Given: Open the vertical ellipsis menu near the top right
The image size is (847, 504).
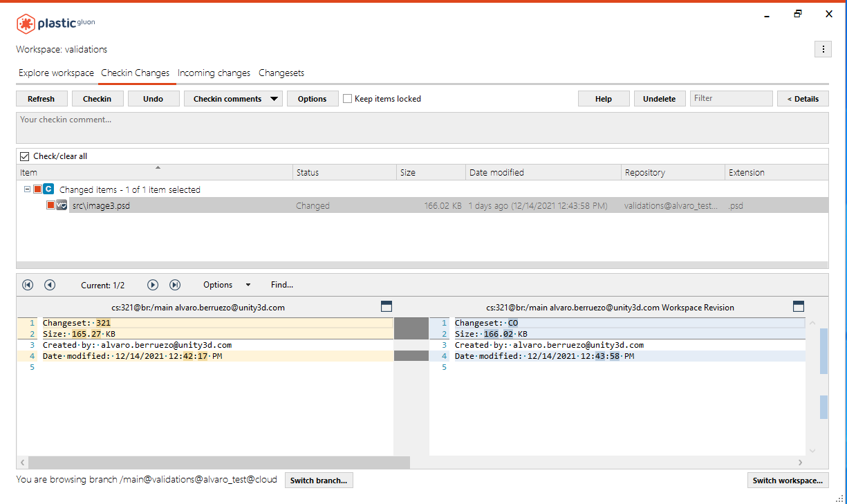Looking at the screenshot, I should click(823, 49).
